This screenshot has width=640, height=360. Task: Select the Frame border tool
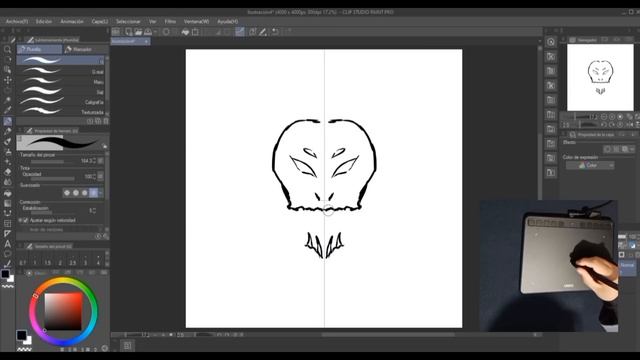7,223
